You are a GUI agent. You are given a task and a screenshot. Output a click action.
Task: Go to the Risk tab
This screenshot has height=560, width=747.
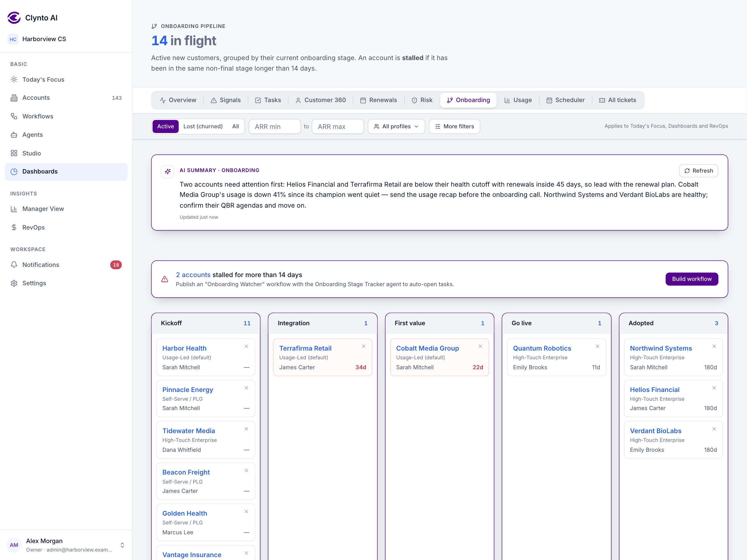pos(422,100)
